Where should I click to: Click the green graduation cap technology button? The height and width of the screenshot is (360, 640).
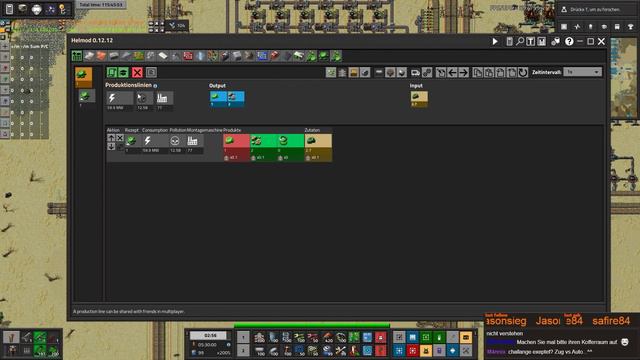[x=123, y=72]
